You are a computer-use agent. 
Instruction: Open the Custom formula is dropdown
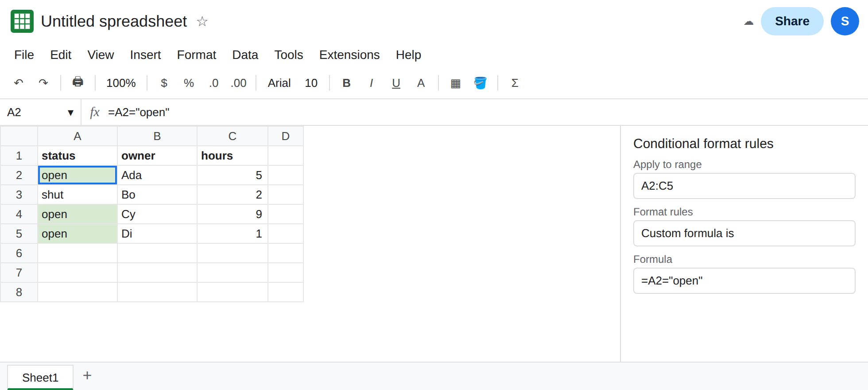pos(744,233)
